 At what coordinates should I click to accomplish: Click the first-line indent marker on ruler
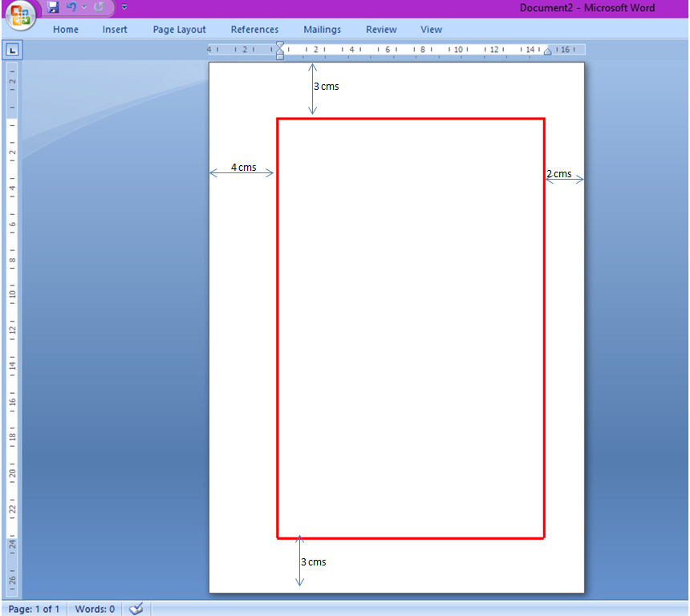280,46
